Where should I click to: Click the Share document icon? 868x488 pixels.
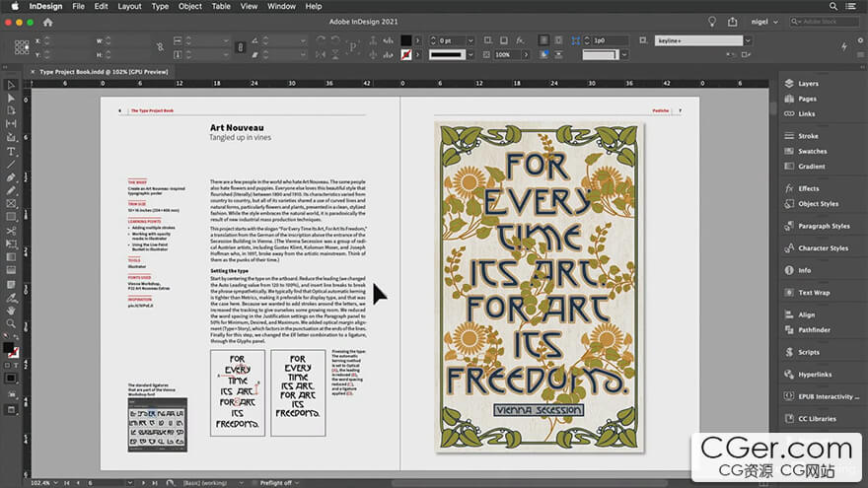pyautogui.click(x=732, y=22)
